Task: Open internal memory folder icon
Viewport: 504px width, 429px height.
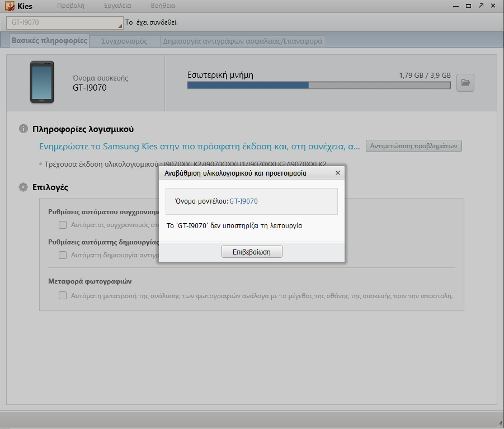Action: tap(465, 83)
